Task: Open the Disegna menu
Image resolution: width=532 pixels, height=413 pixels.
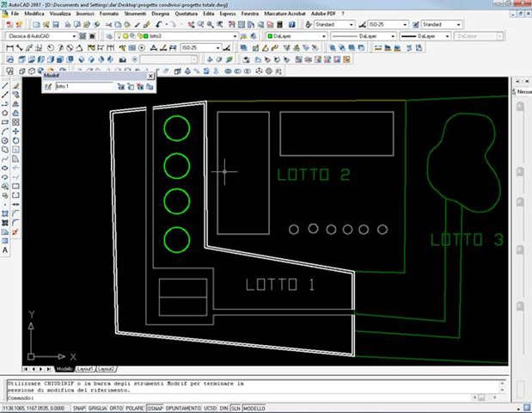Action: tap(162, 15)
